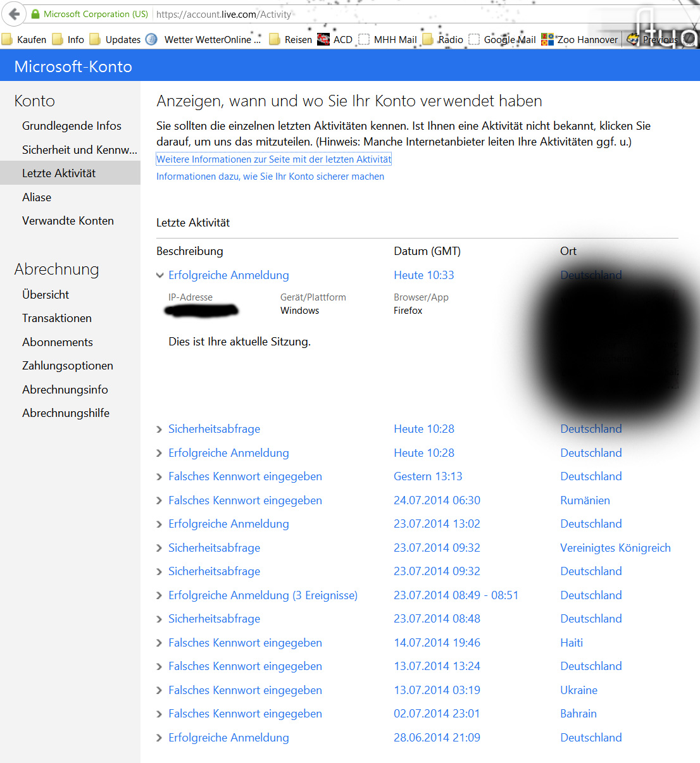Viewport: 700px width, 763px height.
Task: Click Falsches Kennwort eingegeben dated 02.07.2014 23:01
Action: 245,714
